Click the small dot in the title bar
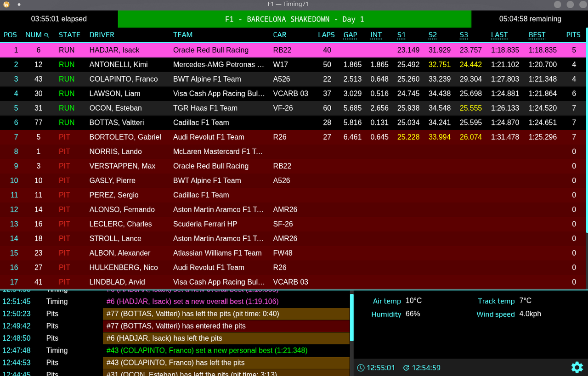The height and width of the screenshot is (376, 588). (x=19, y=4)
